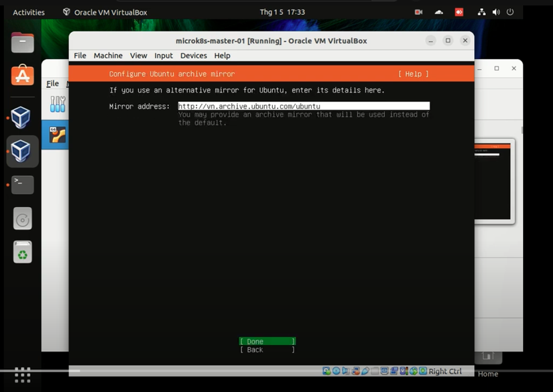Viewport: 553px width, 392px height.
Task: Click the terminal icon in the dock
Action: point(22,184)
